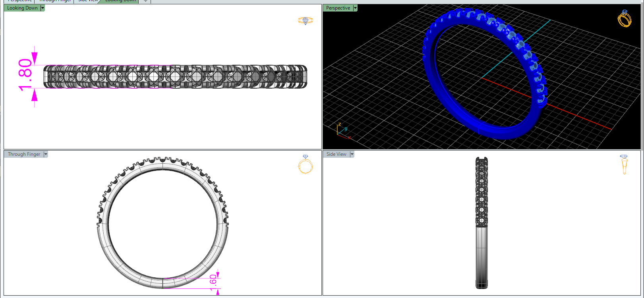The height and width of the screenshot is (298, 644).
Task: Open the Looking Down viewport dropdown arrow
Action: click(x=43, y=8)
